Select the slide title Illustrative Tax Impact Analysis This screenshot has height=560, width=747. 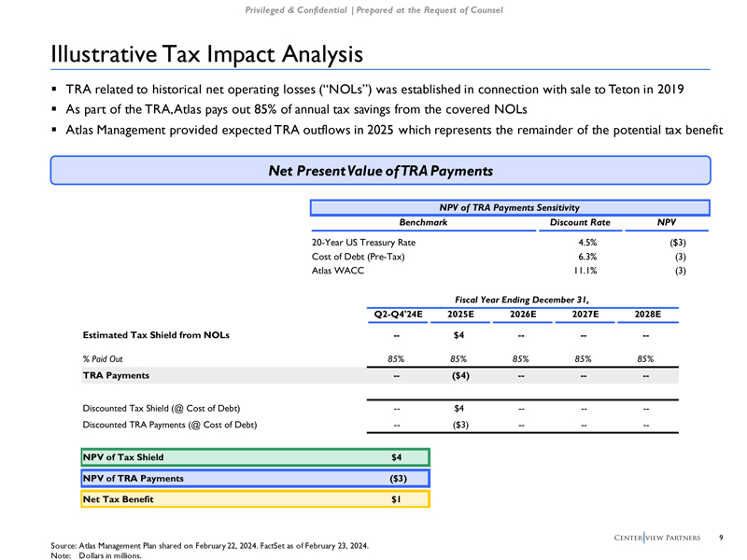[206, 54]
